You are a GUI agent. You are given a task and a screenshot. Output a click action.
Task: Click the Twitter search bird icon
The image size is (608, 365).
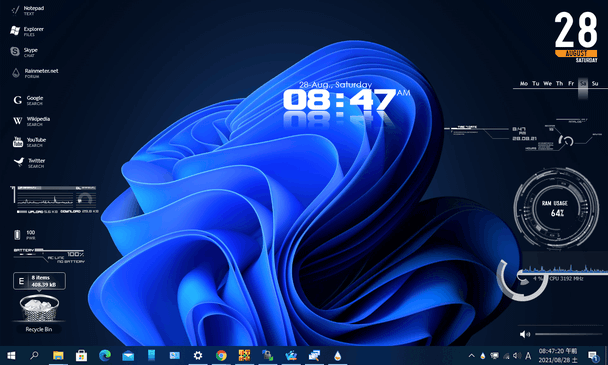(19, 162)
